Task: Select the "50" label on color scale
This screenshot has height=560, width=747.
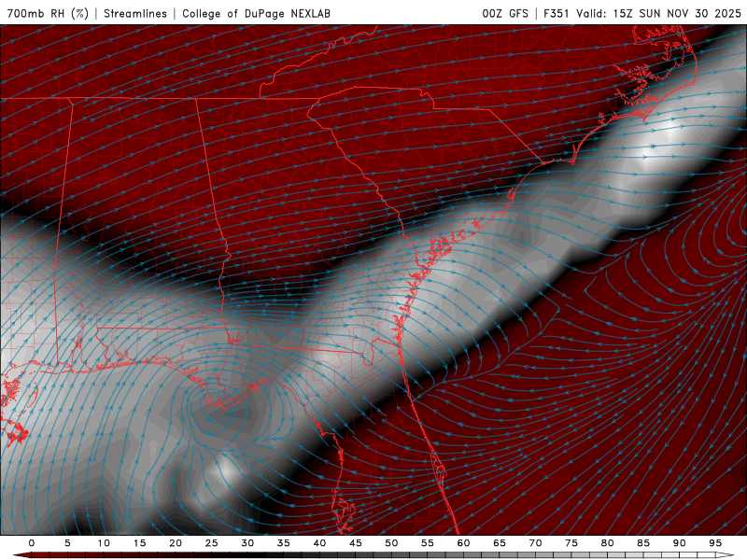Action: point(391,543)
